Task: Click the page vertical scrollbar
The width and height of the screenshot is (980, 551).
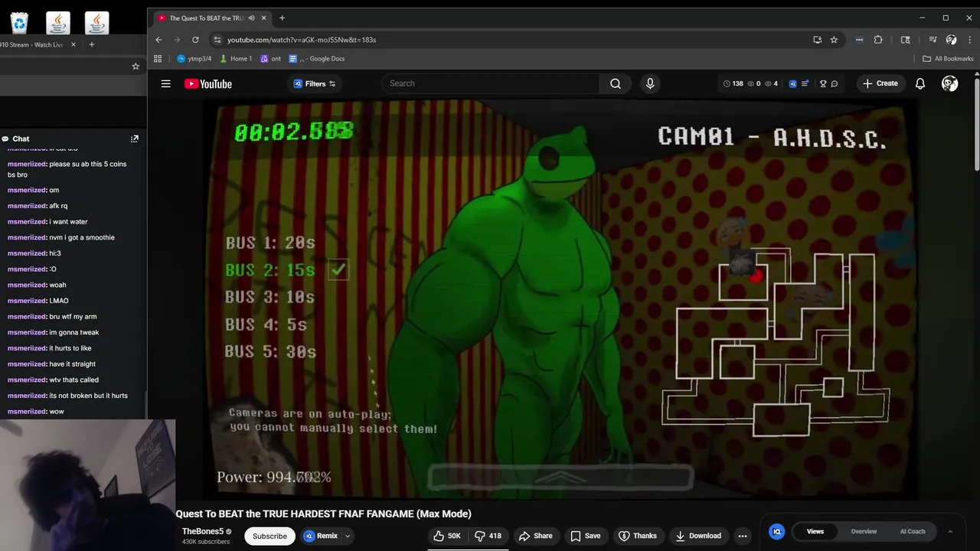Action: 976,122
